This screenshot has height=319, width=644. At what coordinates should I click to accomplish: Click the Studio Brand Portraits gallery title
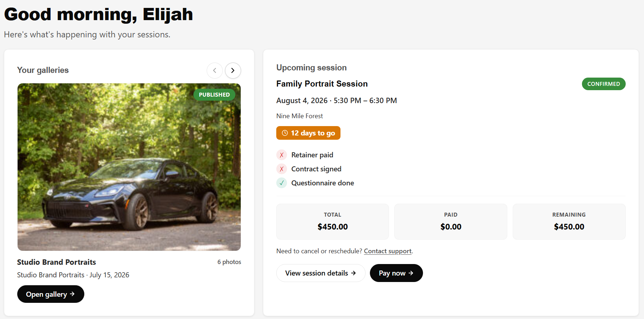pyautogui.click(x=57, y=262)
